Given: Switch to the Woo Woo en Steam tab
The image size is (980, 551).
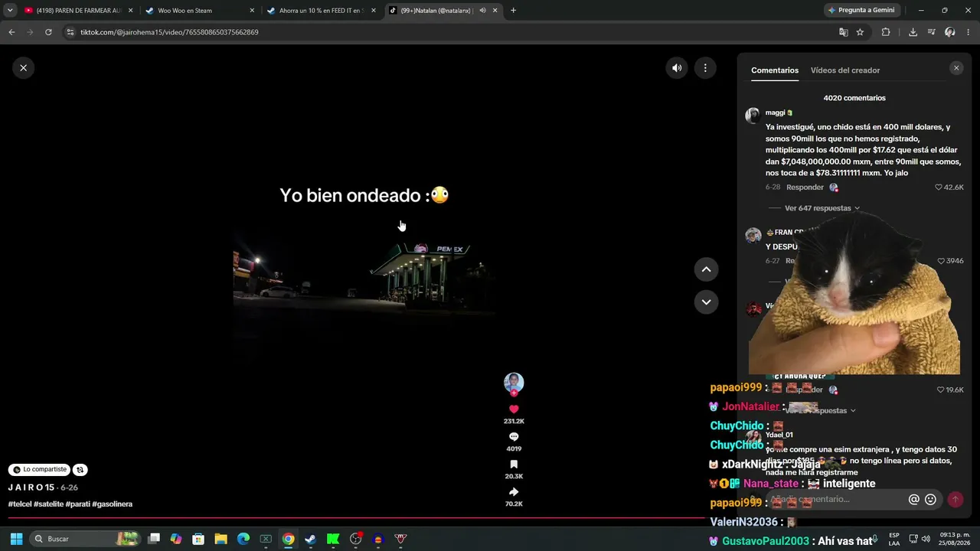Looking at the screenshot, I should 200,11.
